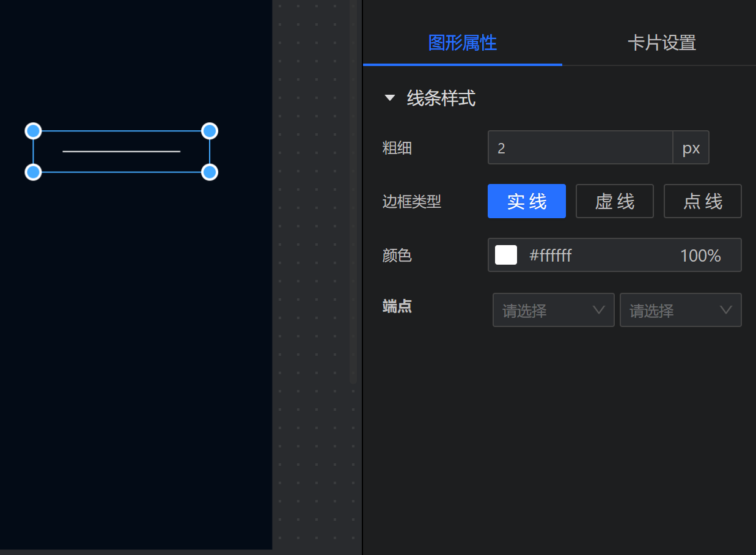Click the bottom-right resize handle

point(210,172)
